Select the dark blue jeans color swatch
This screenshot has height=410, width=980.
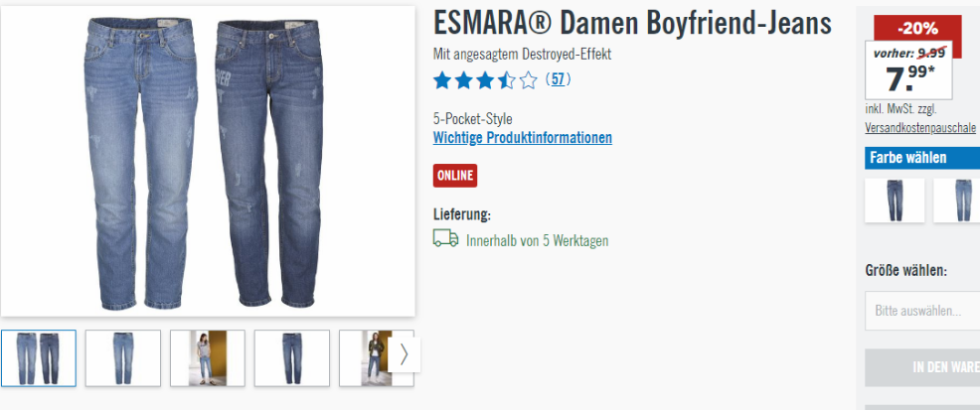(x=895, y=201)
